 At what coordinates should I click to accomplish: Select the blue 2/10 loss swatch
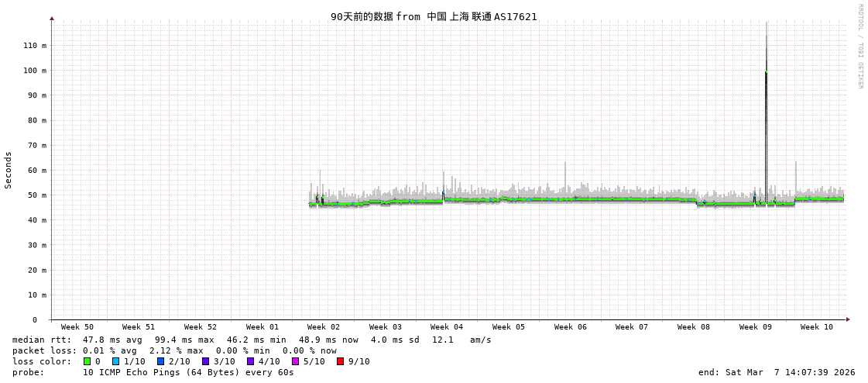pyautogui.click(x=160, y=361)
